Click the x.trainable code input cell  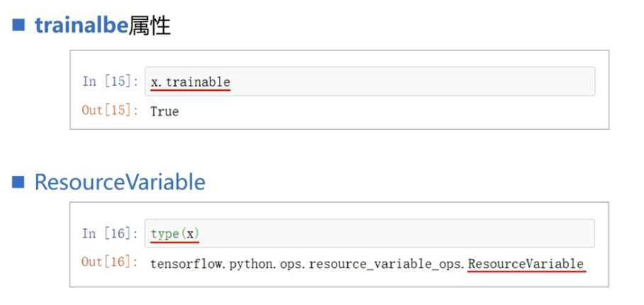tap(370, 82)
